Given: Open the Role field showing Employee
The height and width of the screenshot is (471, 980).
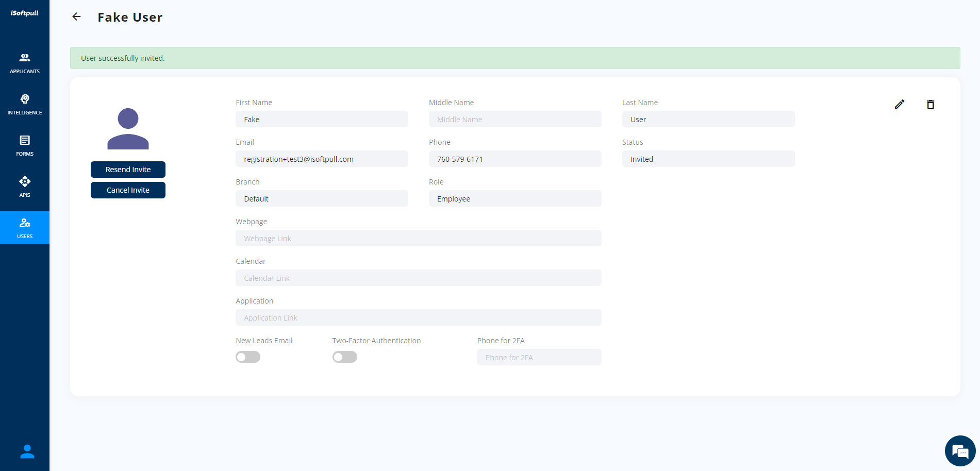Looking at the screenshot, I should (515, 199).
